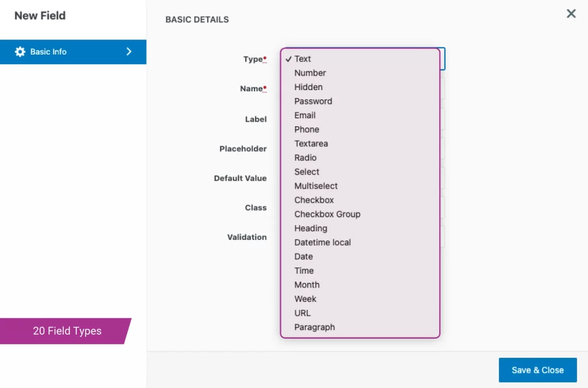Viewport: 588px width, 388px height.
Task: Close the New Field dialog
Action: pyautogui.click(x=571, y=14)
